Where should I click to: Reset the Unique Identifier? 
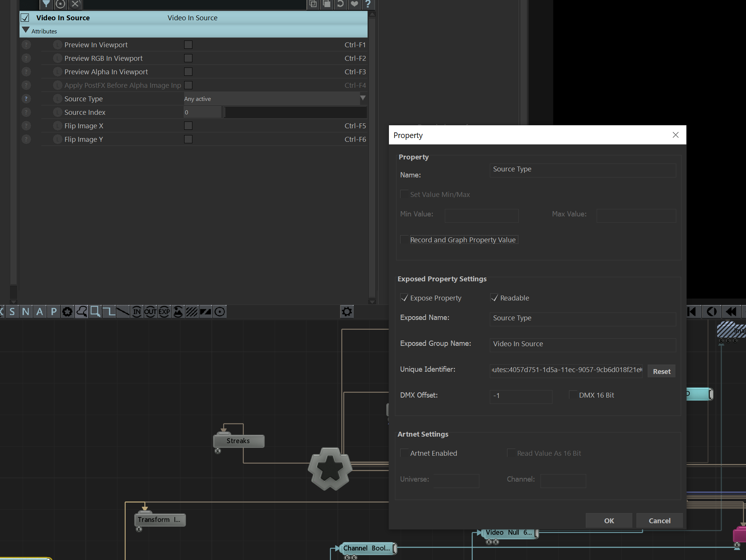coord(662,371)
